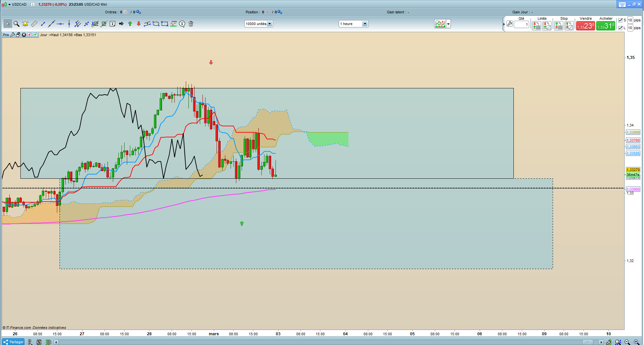Open the 1 heure timeframe dropdown
Viewport: 644px width, 345px height.
tap(365, 24)
